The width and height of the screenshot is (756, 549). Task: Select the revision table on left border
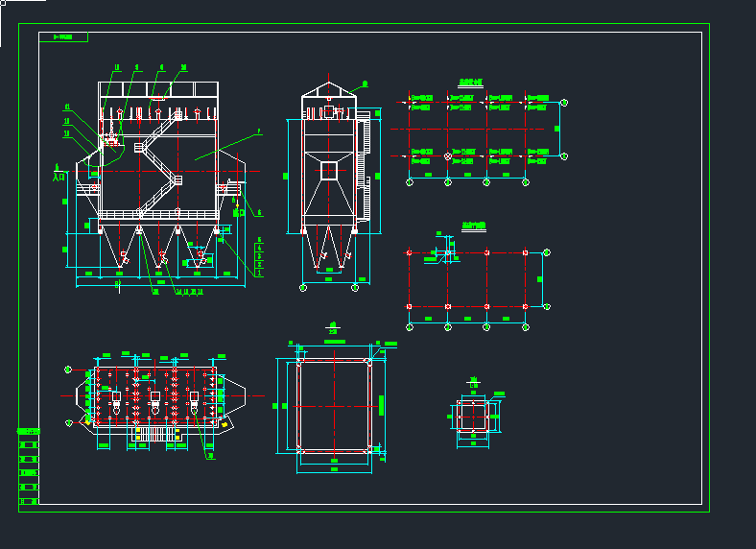point(29,465)
